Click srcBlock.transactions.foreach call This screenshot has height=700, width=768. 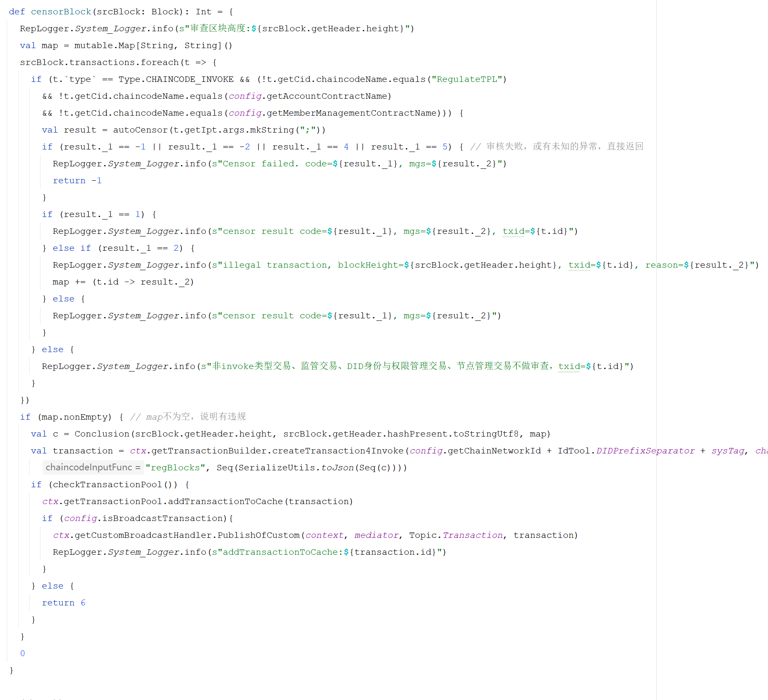click(x=99, y=62)
